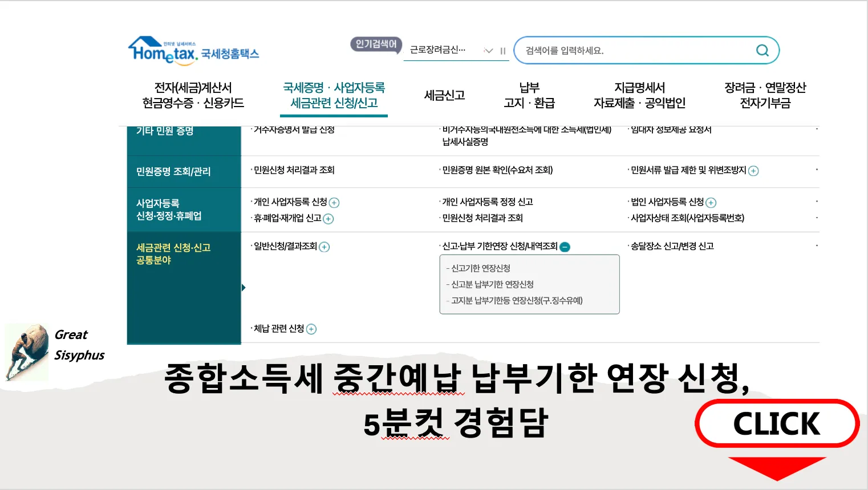Image resolution: width=868 pixels, height=490 pixels.
Task: Open 송달장소 신고/변경 신고 link
Action: coord(671,246)
